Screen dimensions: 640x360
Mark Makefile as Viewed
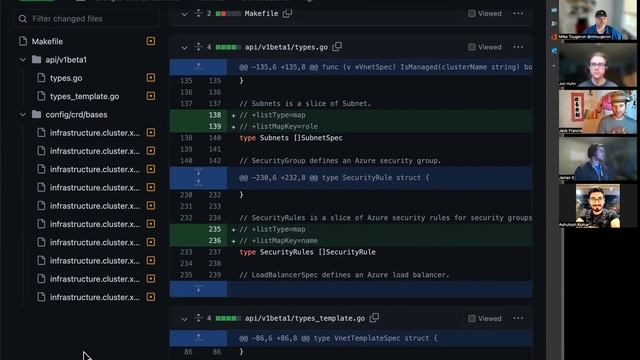tap(484, 13)
